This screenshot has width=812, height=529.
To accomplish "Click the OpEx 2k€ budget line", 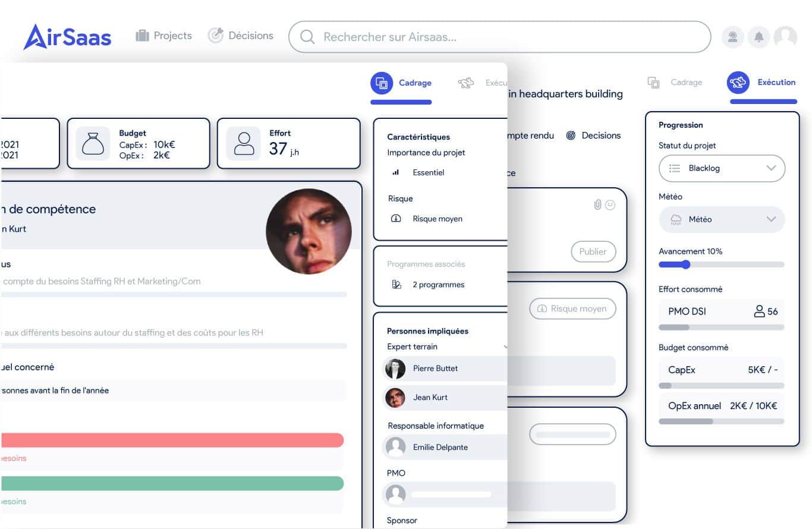I will (x=144, y=156).
